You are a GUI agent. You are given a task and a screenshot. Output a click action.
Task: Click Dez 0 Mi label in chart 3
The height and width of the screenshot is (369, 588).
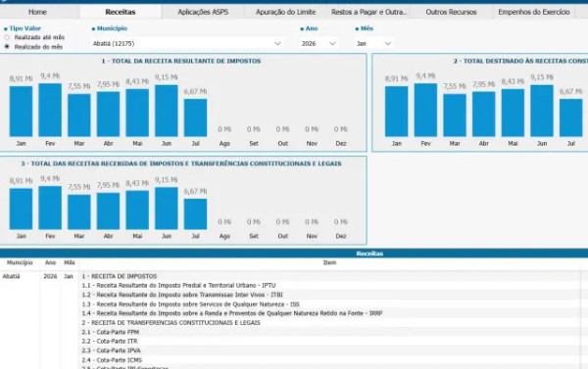click(x=341, y=222)
